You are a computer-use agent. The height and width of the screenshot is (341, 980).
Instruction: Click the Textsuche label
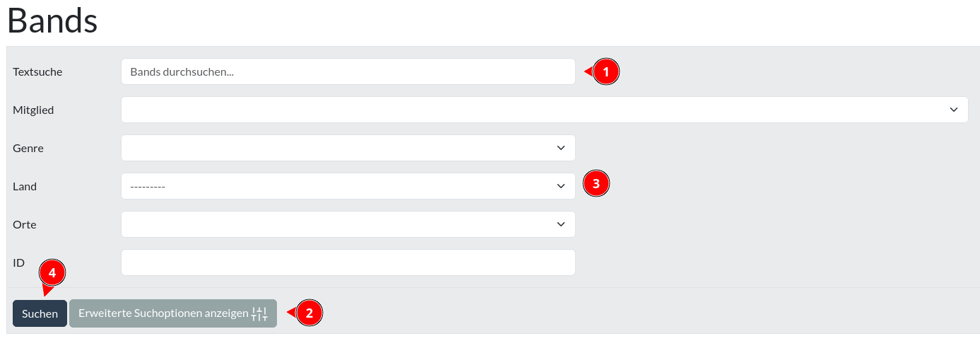pyautogui.click(x=37, y=71)
